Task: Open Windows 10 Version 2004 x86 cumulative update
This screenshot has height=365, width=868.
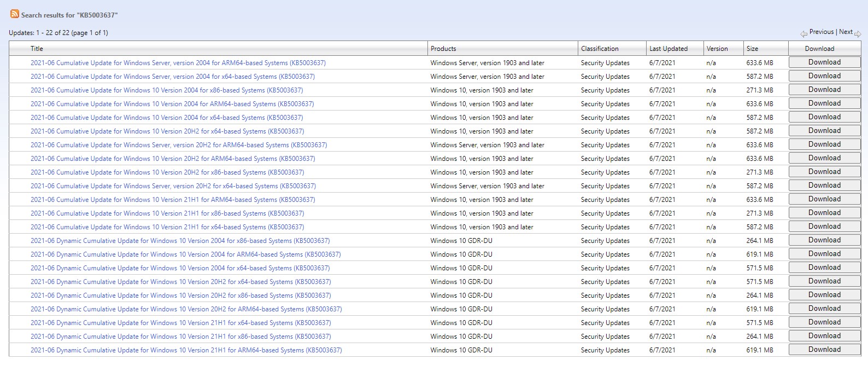Action: click(167, 90)
